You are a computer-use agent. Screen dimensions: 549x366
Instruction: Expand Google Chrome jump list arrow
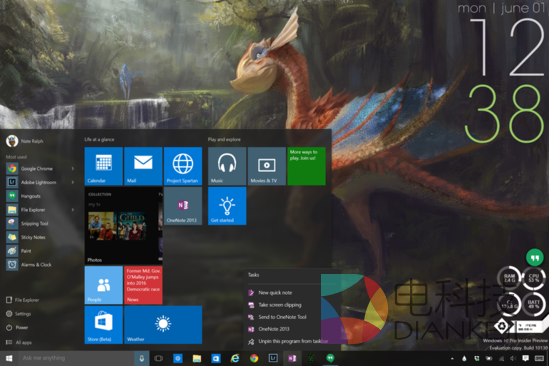73,169
